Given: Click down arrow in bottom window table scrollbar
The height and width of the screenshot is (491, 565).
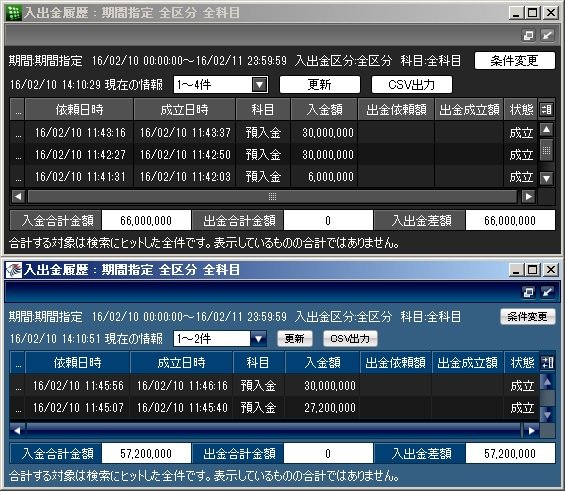Looking at the screenshot, I should point(547,415).
